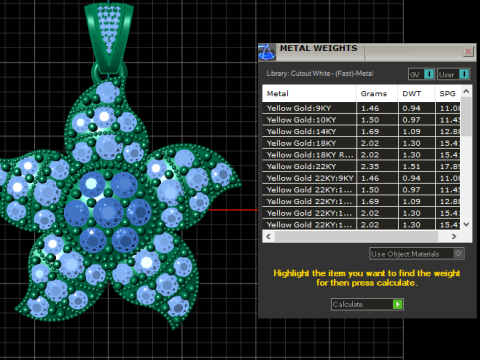480x360 pixels.
Task: Click the table scroll up arrow
Action: 466,91
